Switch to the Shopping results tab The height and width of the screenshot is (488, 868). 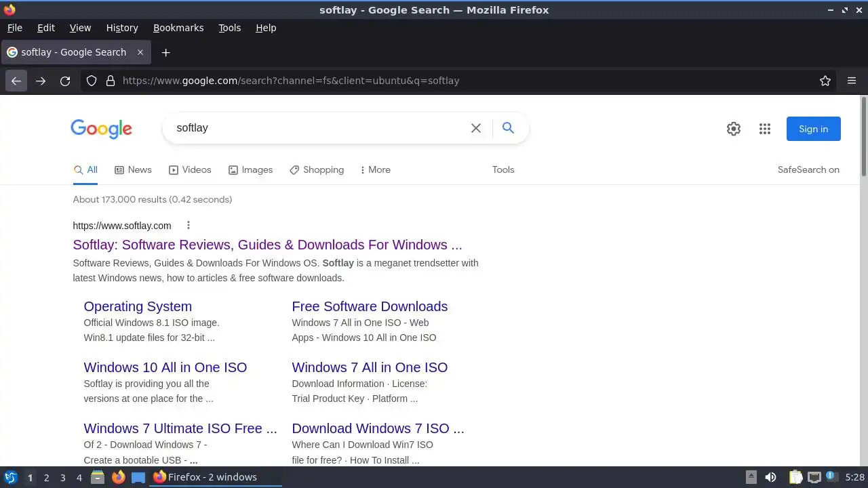(x=317, y=170)
